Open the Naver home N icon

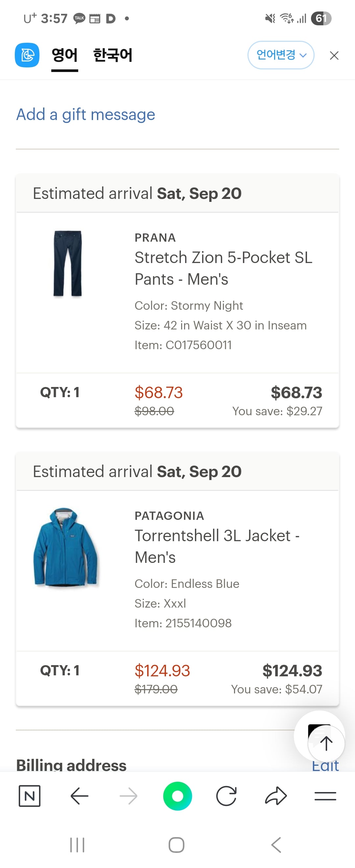coord(29,796)
